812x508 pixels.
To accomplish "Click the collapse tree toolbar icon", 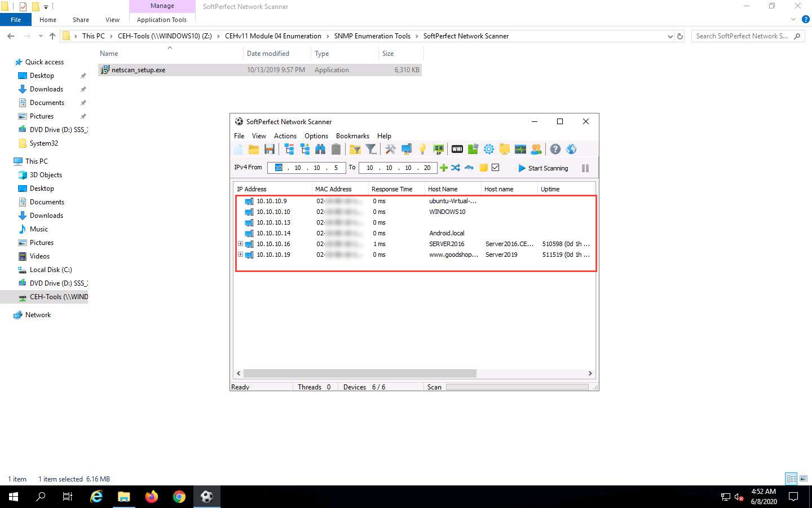I will 289,150.
